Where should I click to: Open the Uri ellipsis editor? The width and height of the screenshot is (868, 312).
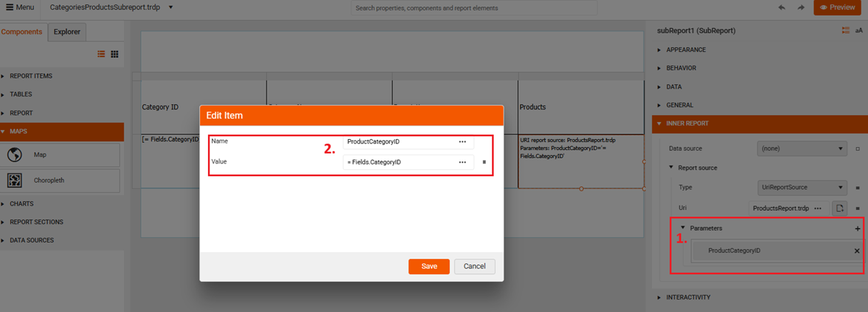tap(818, 208)
